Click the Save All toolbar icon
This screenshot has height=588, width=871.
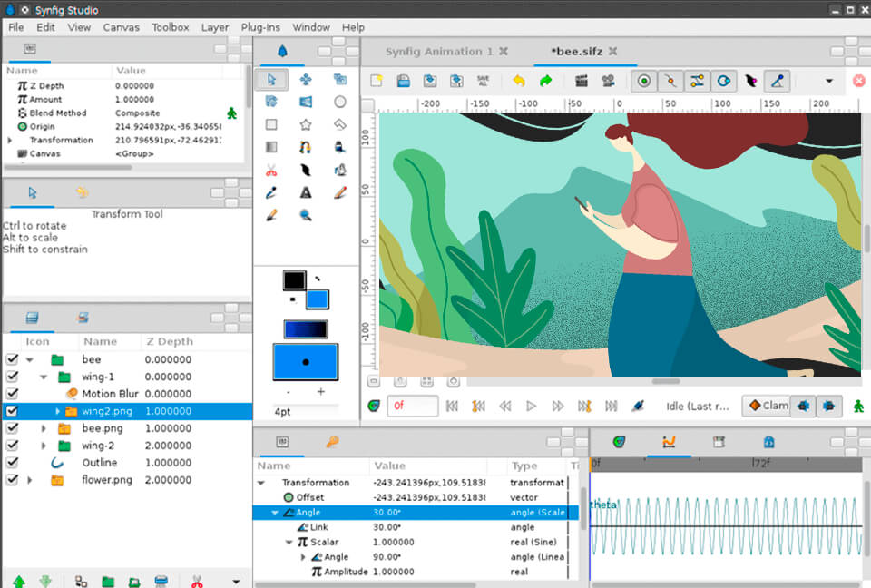(482, 81)
